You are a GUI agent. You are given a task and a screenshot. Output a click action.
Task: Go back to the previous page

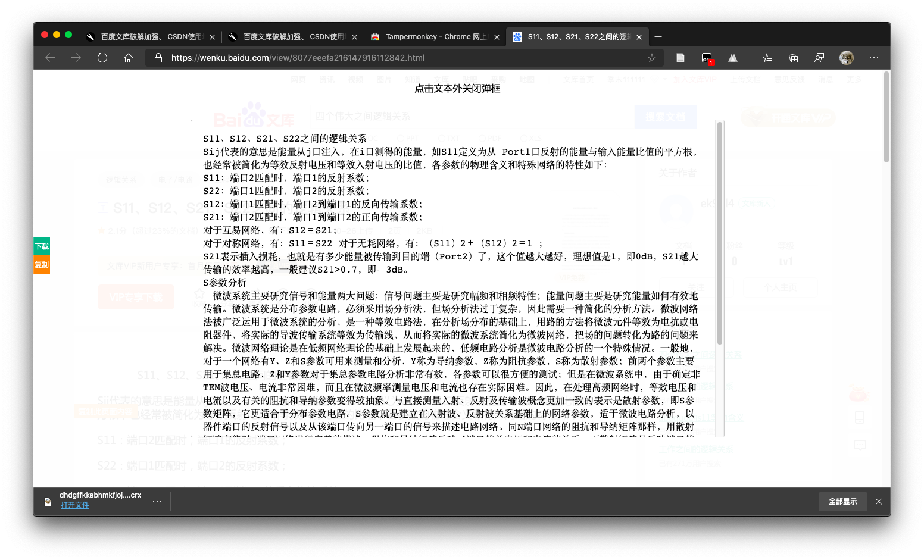(x=50, y=58)
